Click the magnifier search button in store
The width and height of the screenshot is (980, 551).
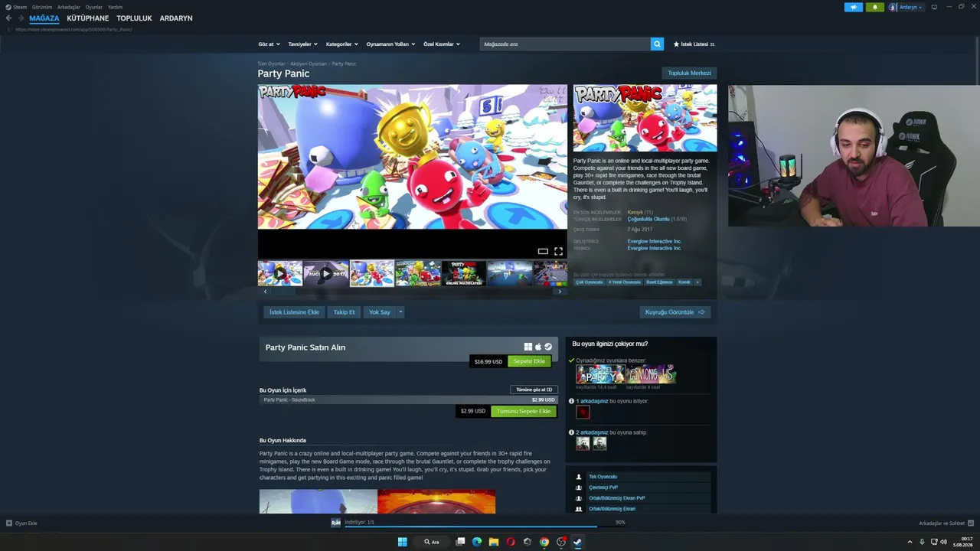pyautogui.click(x=657, y=44)
